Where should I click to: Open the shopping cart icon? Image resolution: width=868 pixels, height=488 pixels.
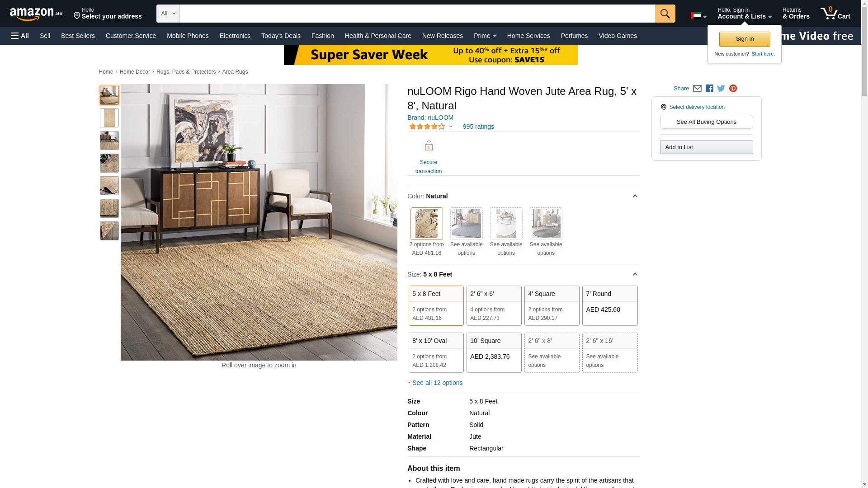pos(835,13)
